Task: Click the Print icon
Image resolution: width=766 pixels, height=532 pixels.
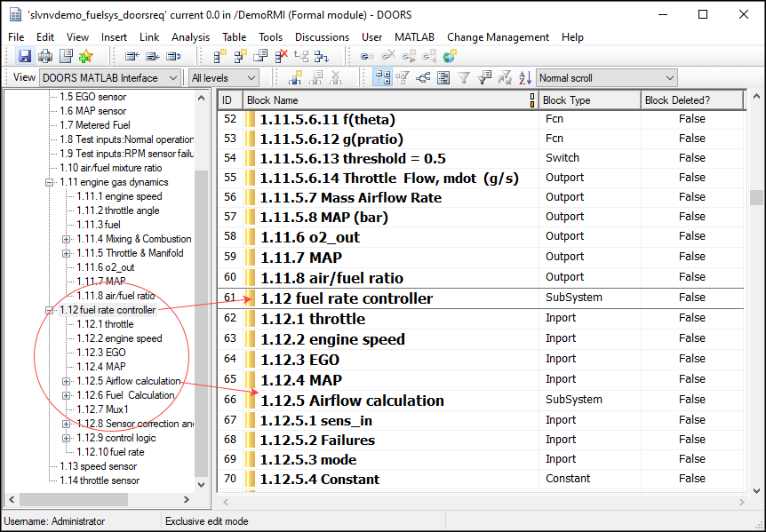Action: 45,56
